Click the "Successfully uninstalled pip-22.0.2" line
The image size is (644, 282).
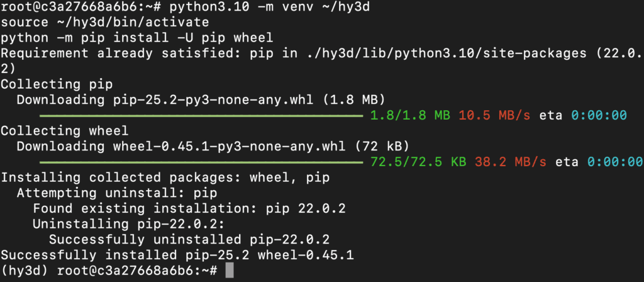coord(190,239)
